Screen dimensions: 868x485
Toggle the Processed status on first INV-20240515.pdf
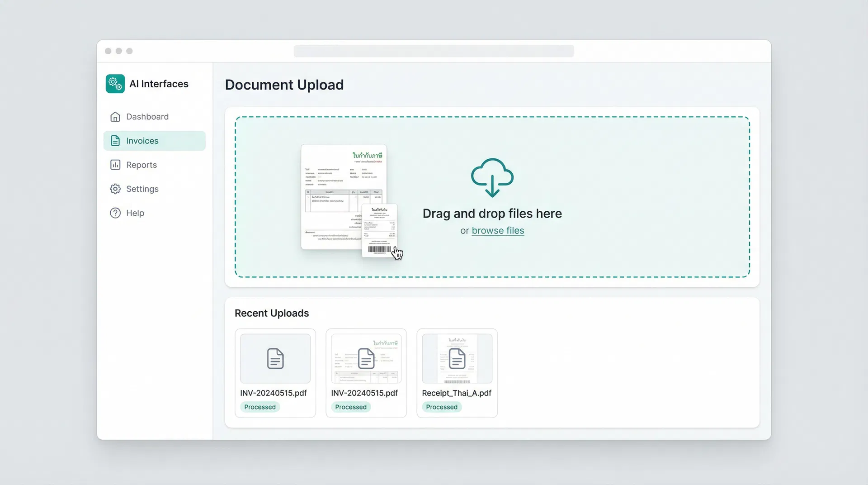[260, 407]
